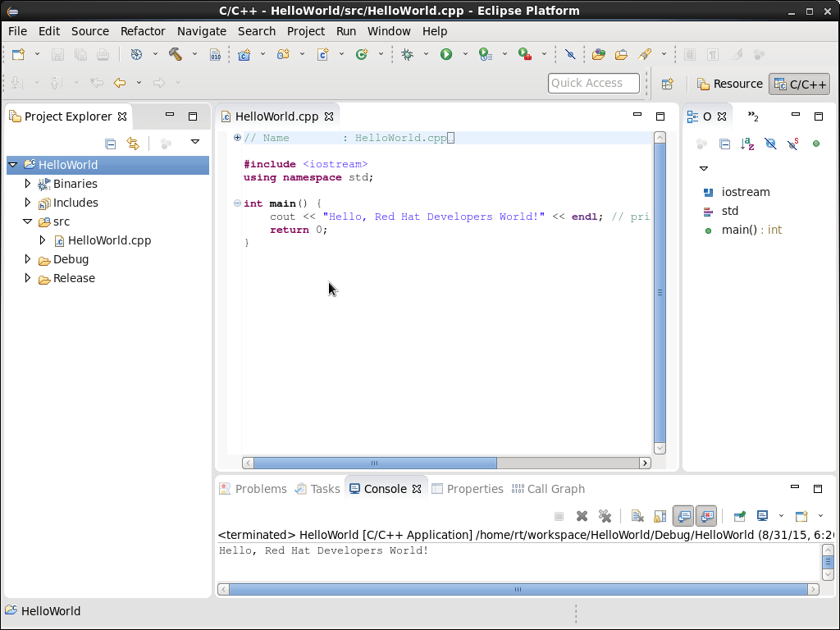Click Remove All Terminated Launches double-X icon
This screenshot has height=630, width=840.
(x=605, y=516)
